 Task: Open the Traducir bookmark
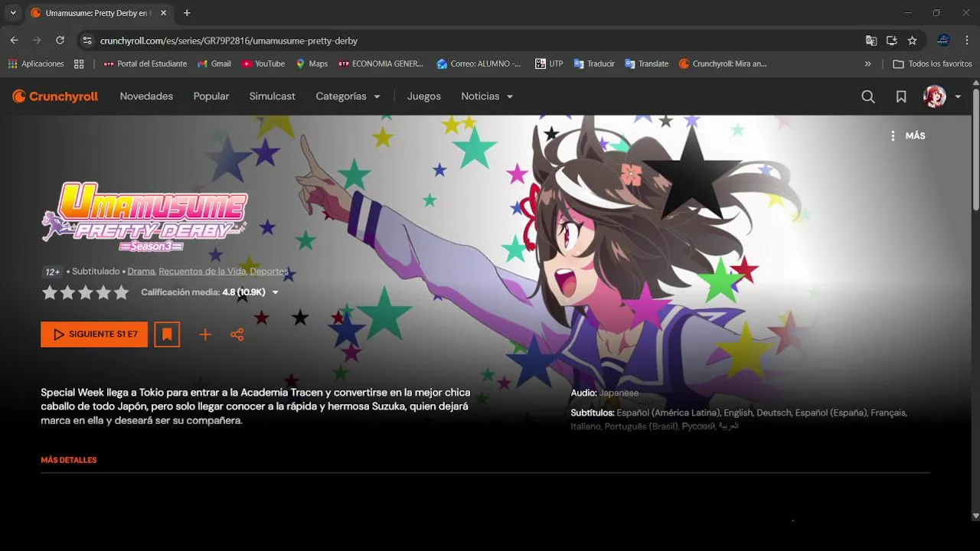click(x=594, y=64)
